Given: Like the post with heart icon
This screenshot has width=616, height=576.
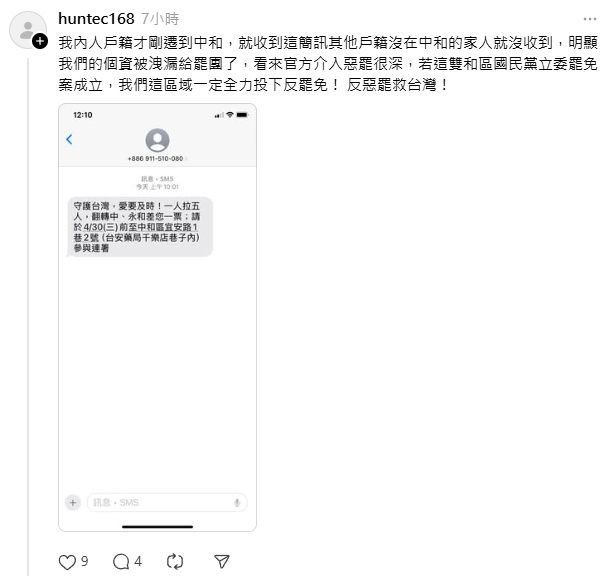Looking at the screenshot, I should 67,562.
